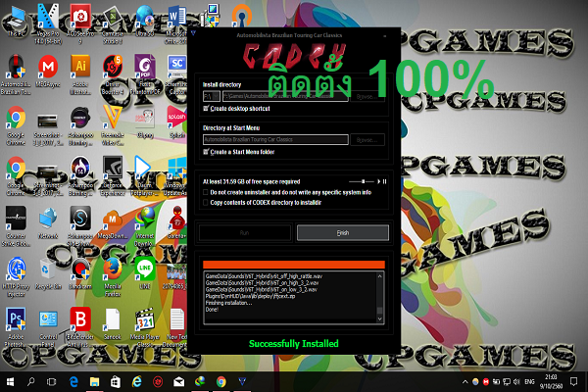Click the disabled Run button

click(x=244, y=232)
